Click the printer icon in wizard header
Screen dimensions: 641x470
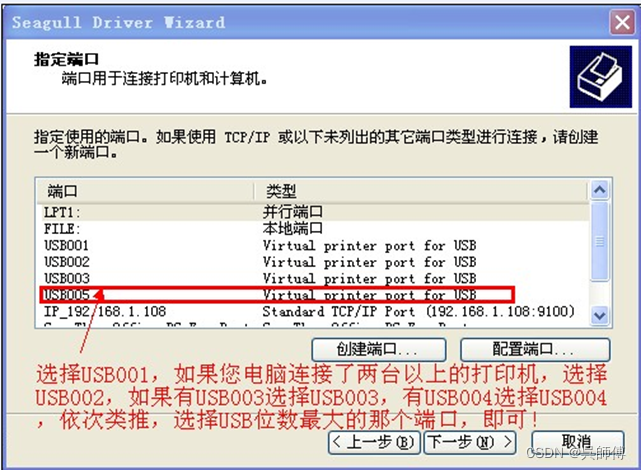(600, 77)
